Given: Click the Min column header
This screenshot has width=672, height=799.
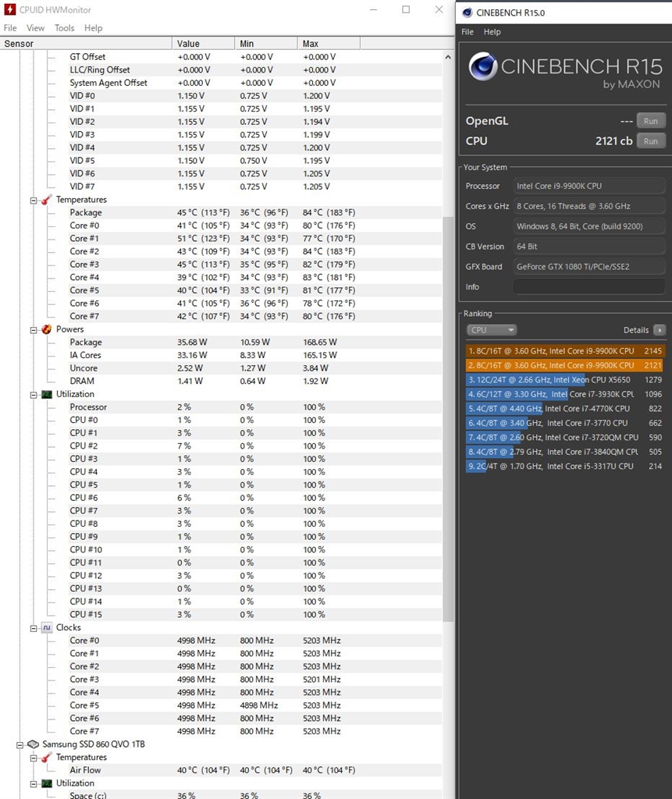Looking at the screenshot, I should tap(266, 44).
